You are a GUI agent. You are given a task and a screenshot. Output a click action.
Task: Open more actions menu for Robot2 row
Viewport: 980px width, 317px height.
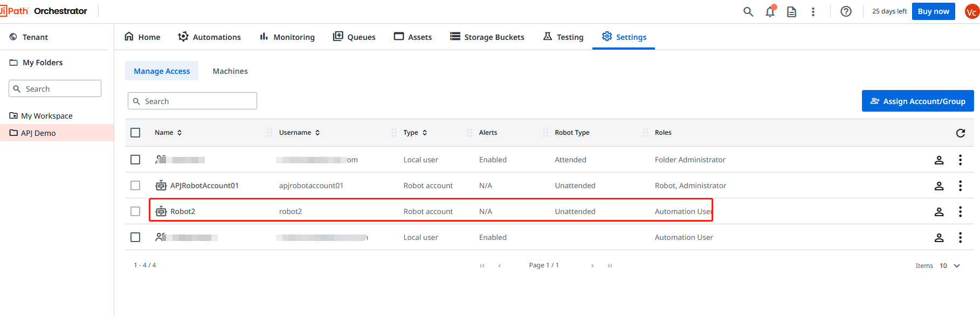(960, 212)
